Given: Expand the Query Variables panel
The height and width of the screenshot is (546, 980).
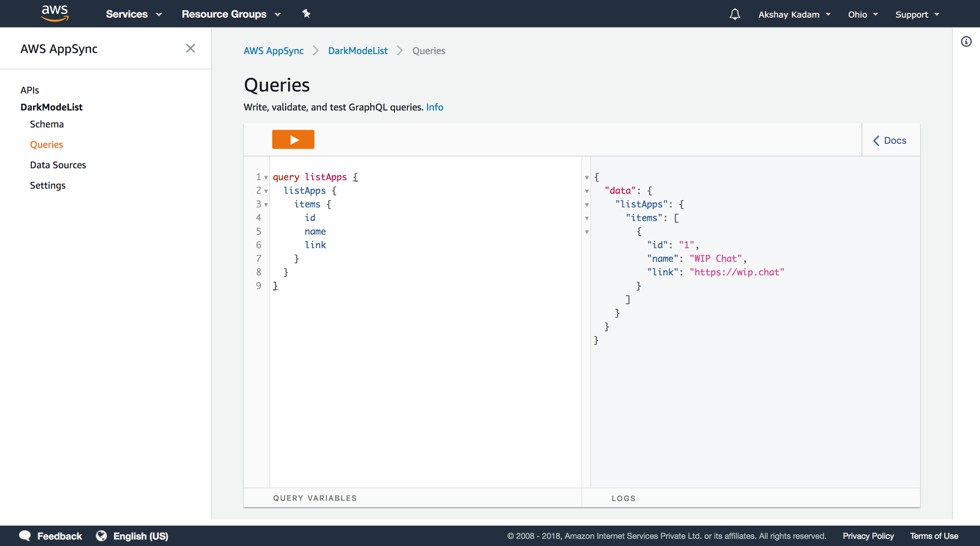Looking at the screenshot, I should click(315, 498).
